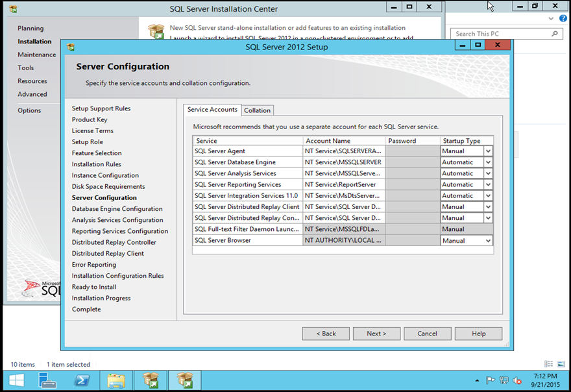Screen dimensions: 571x392
Task: Select the Service Accounts tab
Action: [212, 110]
